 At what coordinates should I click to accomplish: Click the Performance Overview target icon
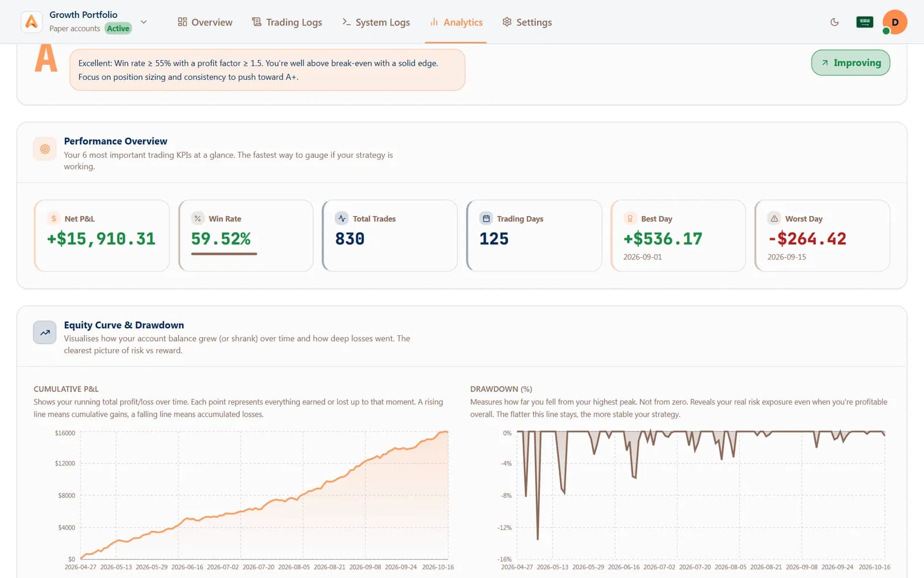pos(45,149)
